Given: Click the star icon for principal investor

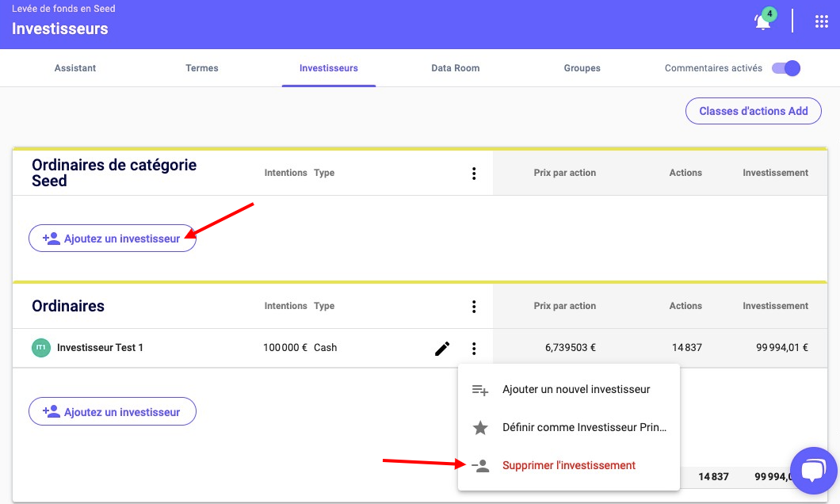Looking at the screenshot, I should coord(480,428).
